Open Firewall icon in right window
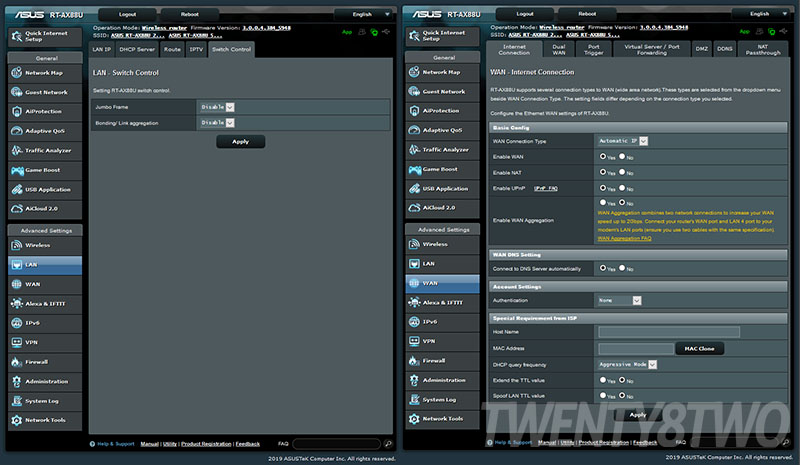 click(x=414, y=360)
